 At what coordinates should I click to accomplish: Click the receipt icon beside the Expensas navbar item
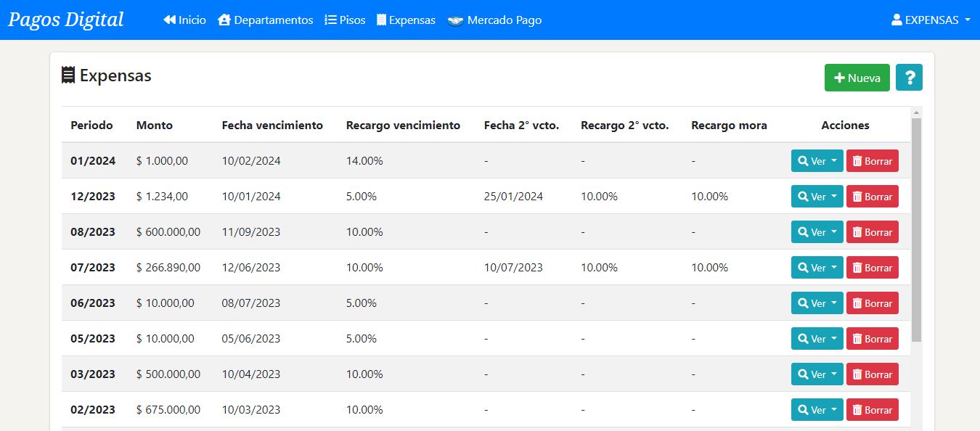point(381,20)
